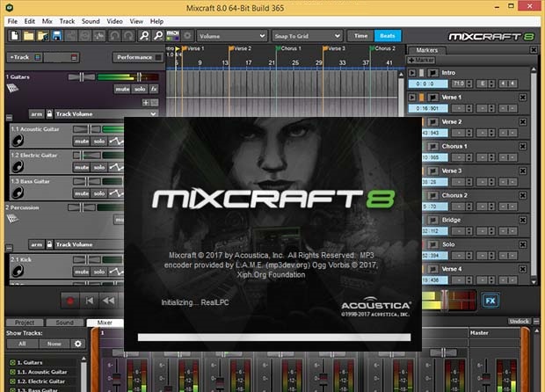Solo the Guitars track
The image size is (545, 392).
[140, 90]
